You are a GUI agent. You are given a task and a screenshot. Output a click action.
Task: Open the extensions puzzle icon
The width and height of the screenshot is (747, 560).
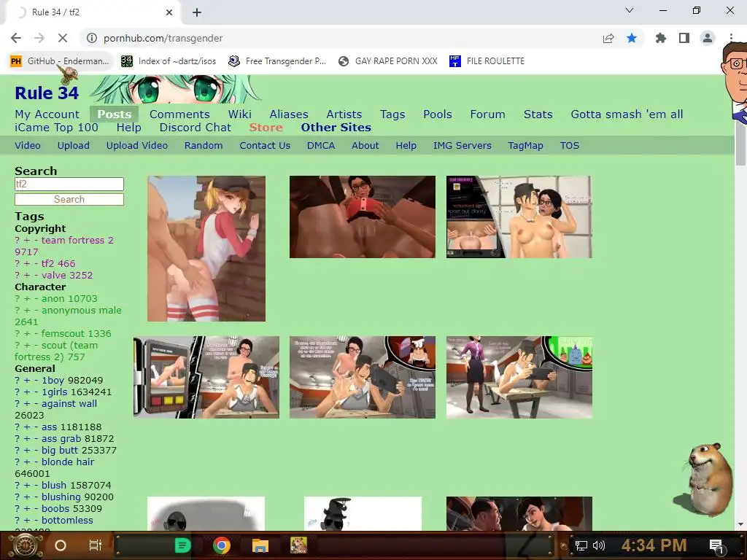coord(660,38)
